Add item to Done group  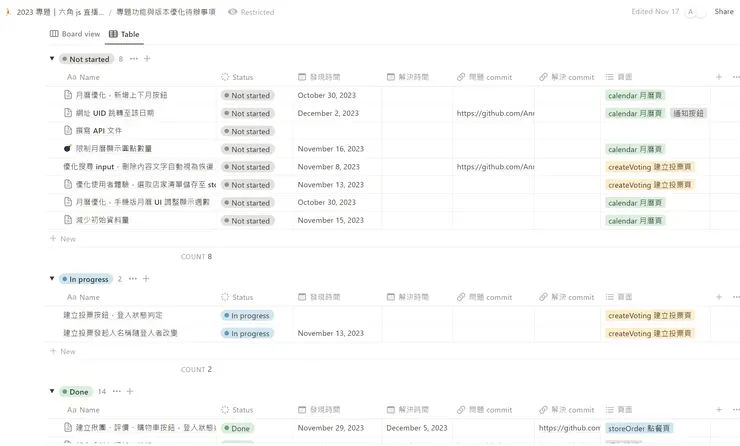(x=130, y=391)
